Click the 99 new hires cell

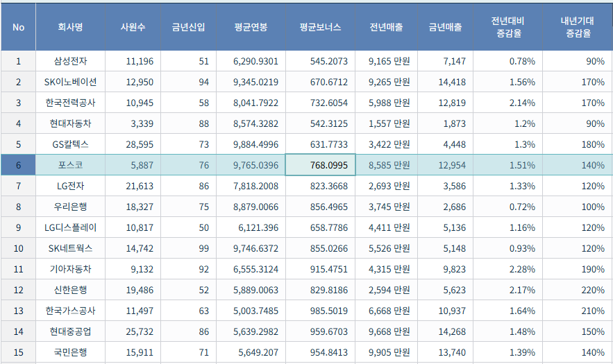pyautogui.click(x=188, y=248)
